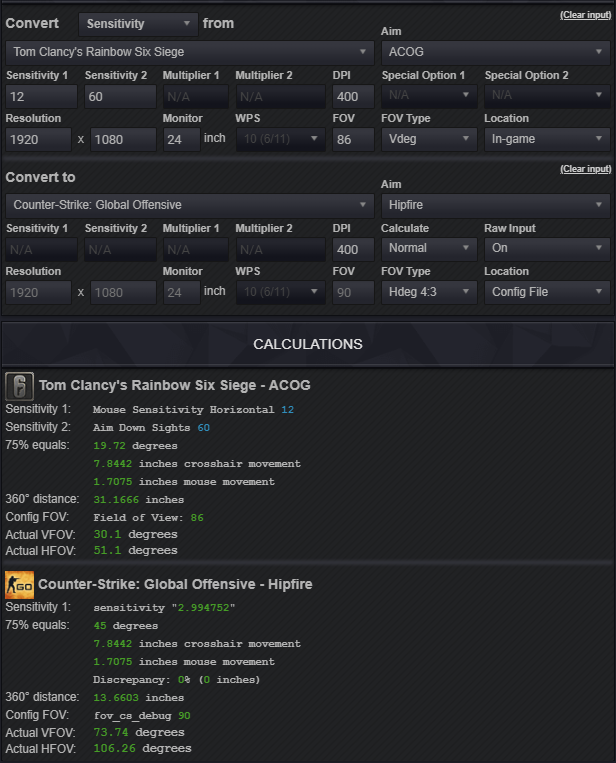Open the Hdeg 4:3 FOV Type dropdown

429,292
